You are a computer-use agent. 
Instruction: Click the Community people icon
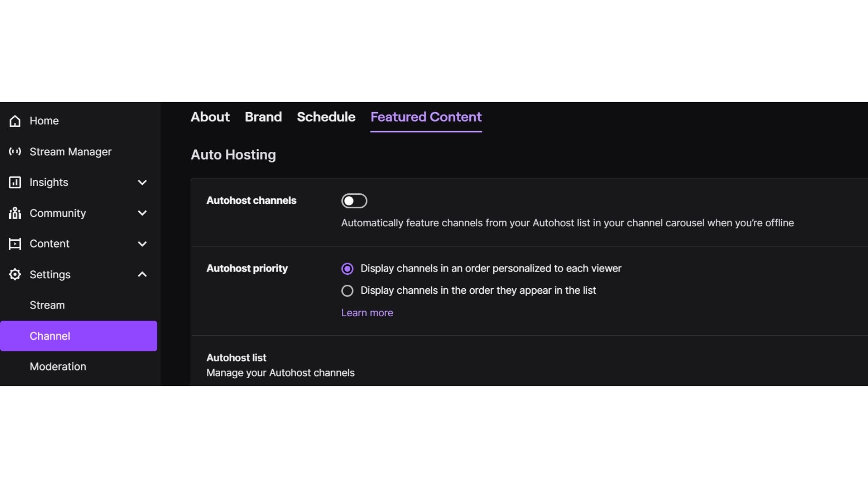click(15, 213)
